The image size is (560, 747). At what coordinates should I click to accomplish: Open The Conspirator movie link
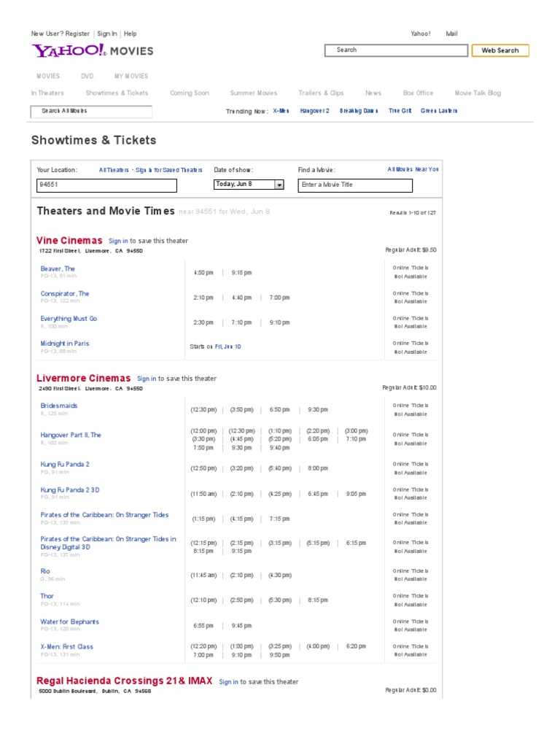(65, 293)
